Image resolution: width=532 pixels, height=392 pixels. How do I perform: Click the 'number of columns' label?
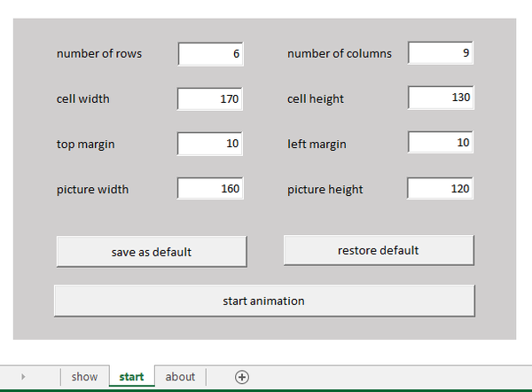[340, 53]
